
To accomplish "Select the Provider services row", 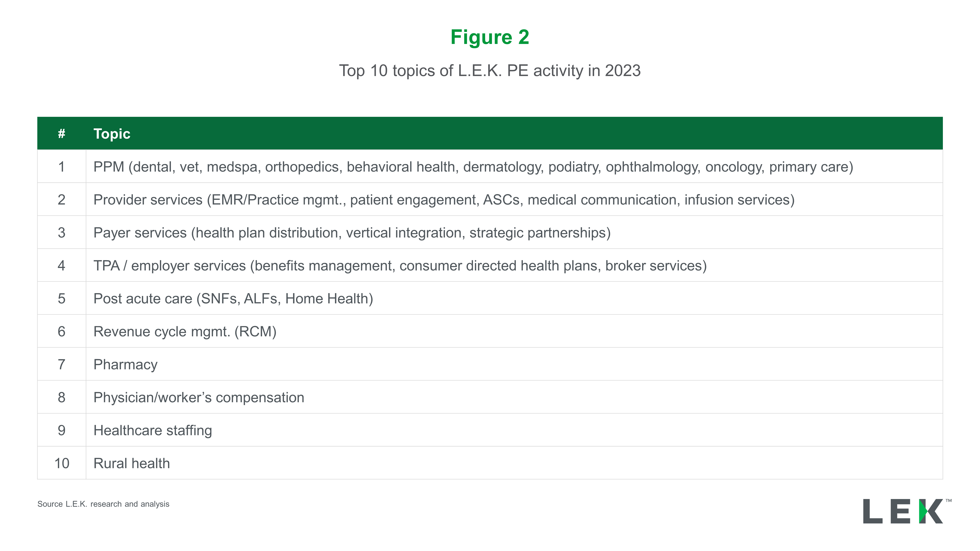I will 490,200.
